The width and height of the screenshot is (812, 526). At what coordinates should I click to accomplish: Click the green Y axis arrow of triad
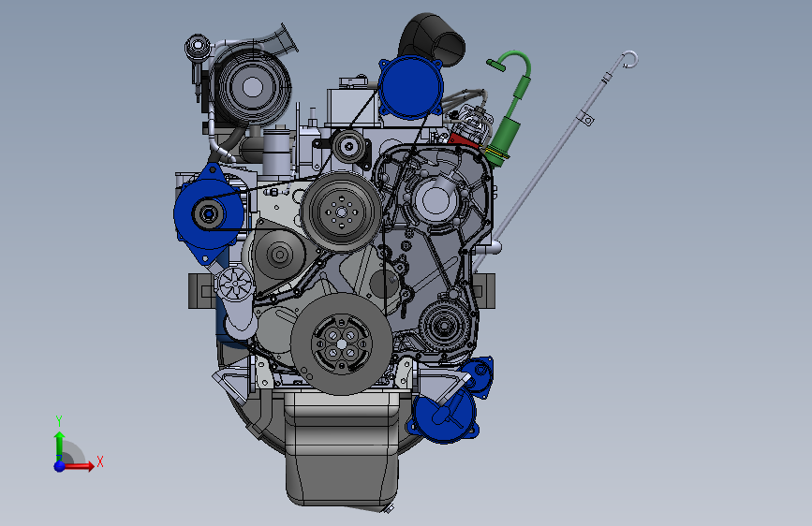point(59,446)
